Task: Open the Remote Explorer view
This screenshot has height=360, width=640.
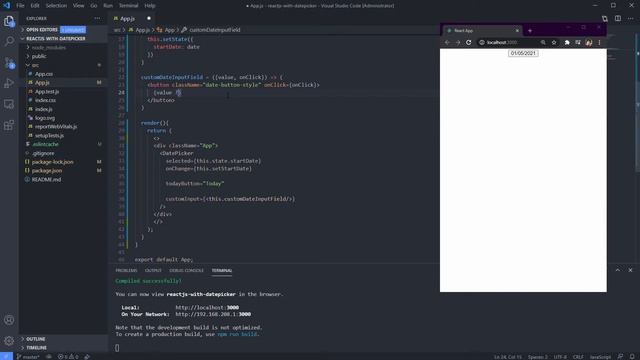Action: pyautogui.click(x=9, y=104)
